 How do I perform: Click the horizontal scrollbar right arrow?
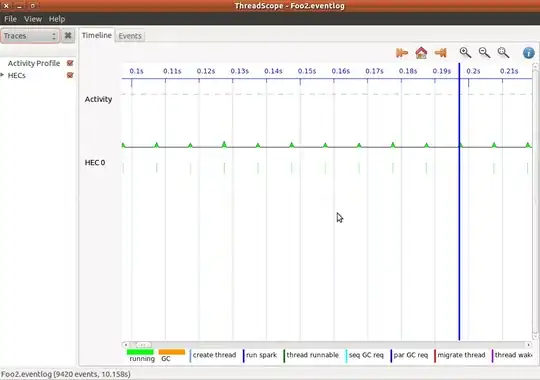point(528,345)
